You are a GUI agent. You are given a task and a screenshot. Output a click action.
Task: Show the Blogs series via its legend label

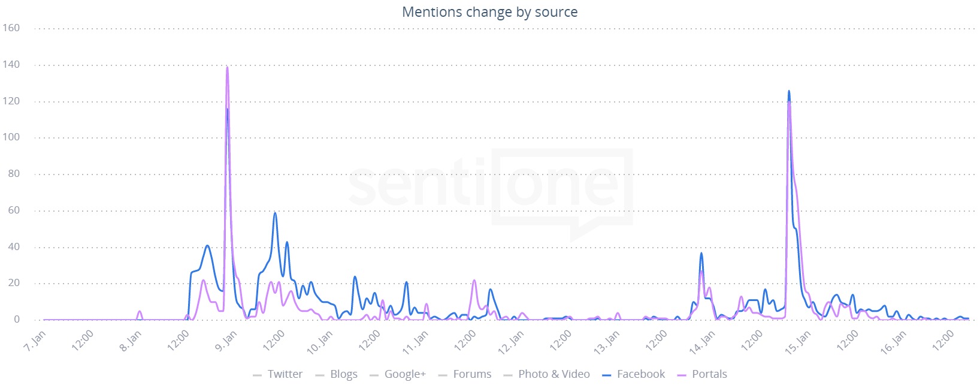click(344, 374)
